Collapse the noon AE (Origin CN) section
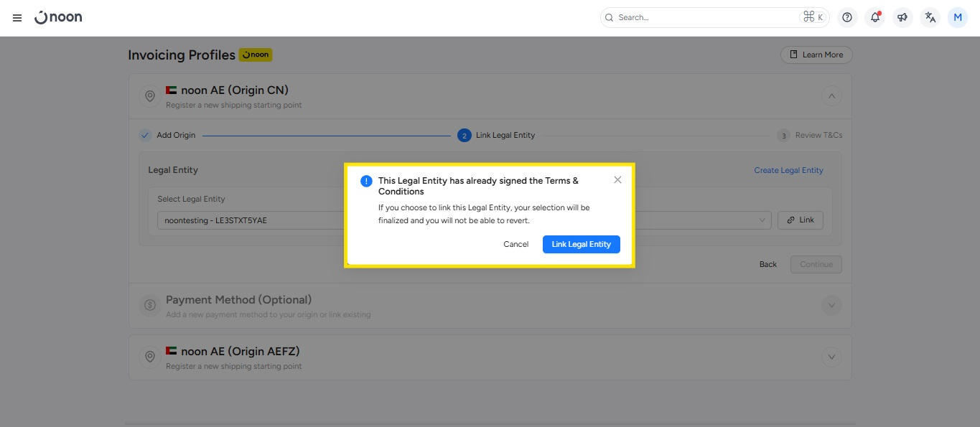The image size is (980, 427). [x=831, y=95]
